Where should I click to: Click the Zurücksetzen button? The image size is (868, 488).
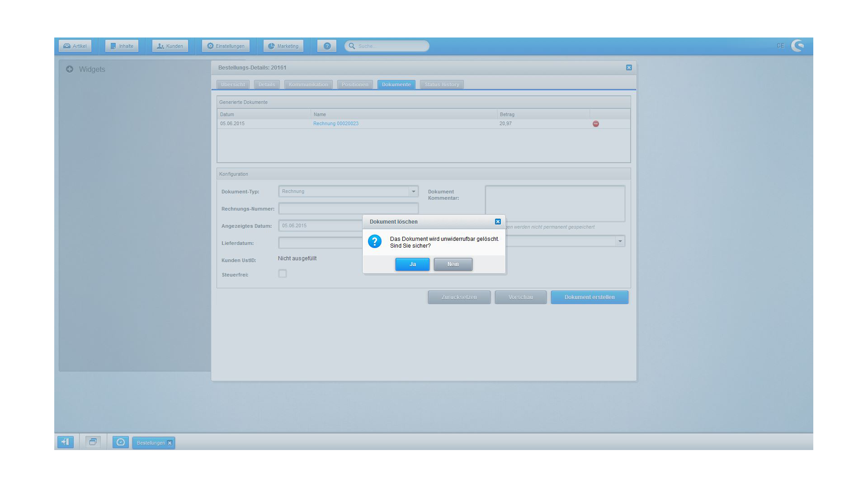459,297
